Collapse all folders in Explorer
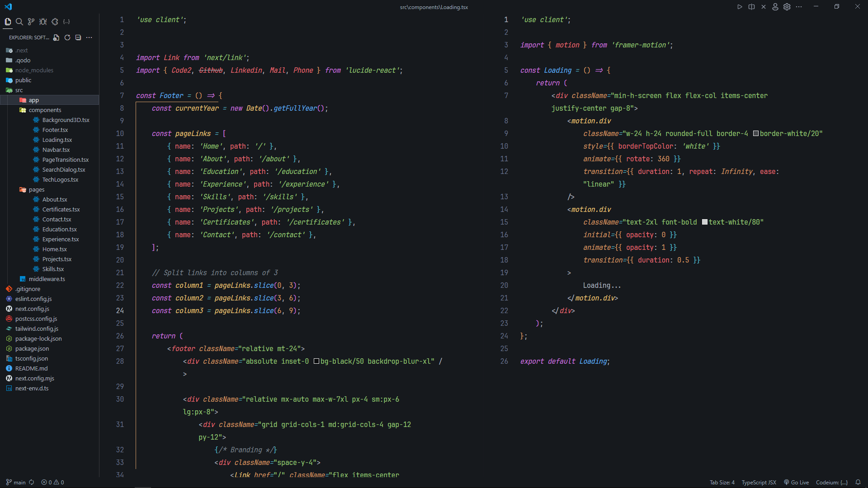Screen dimensions: 868x488 (78, 38)
